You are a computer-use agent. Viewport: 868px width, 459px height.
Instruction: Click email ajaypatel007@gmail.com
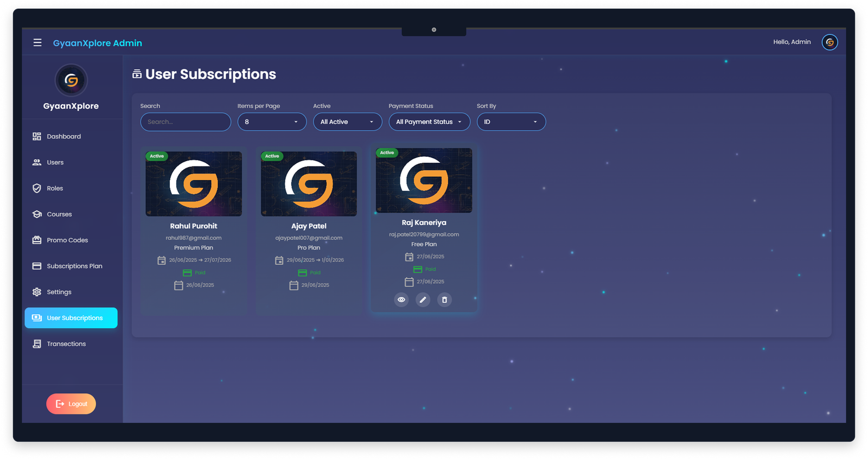click(309, 238)
